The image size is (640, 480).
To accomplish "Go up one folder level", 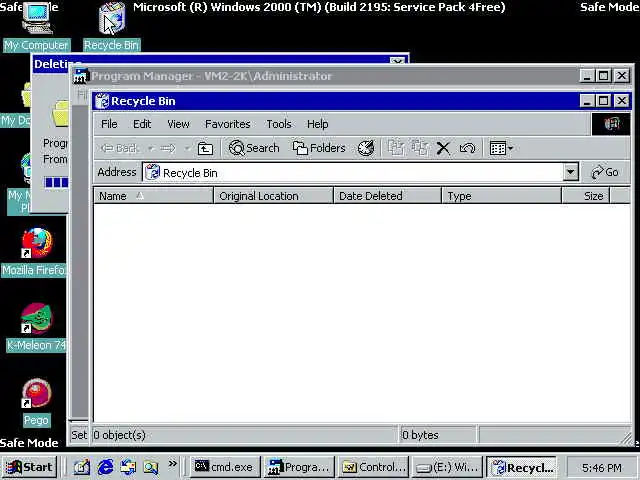I will point(205,148).
